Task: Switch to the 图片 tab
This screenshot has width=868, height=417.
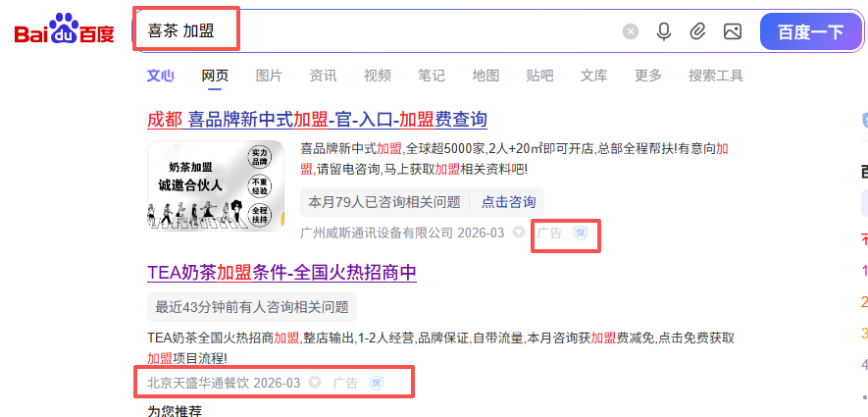Action: coord(269,76)
